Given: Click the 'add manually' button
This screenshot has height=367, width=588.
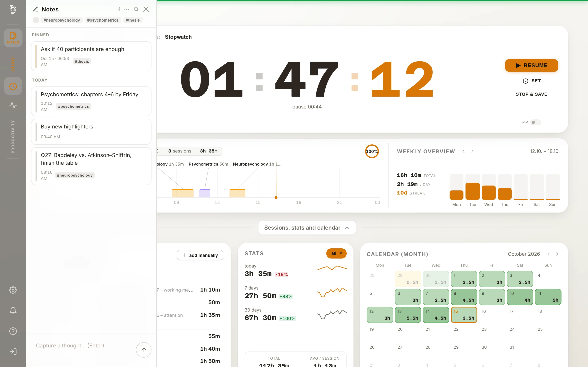Looking at the screenshot, I should (200, 255).
